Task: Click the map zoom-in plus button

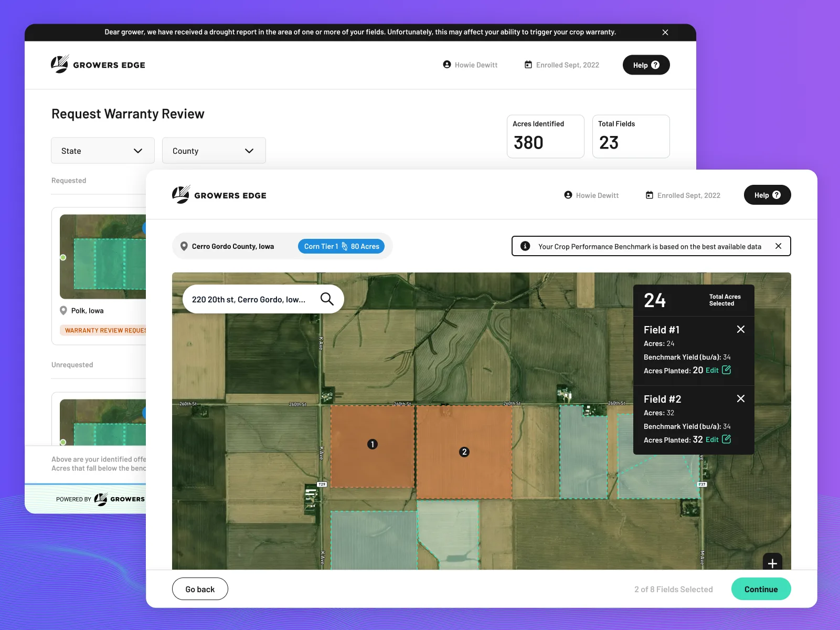Action: [772, 563]
